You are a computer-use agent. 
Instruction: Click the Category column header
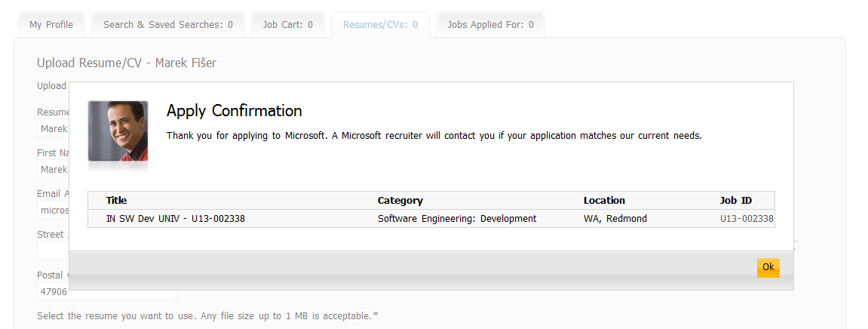[x=400, y=201]
